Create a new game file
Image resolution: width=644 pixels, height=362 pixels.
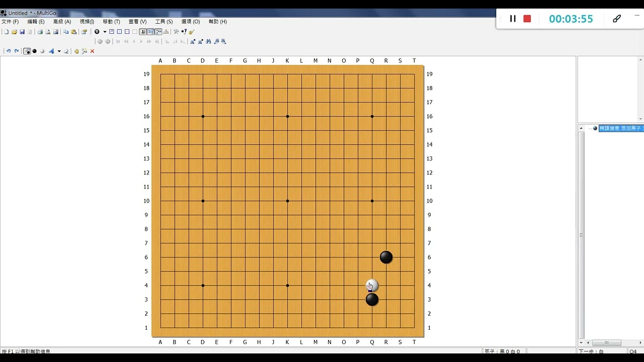click(7, 32)
